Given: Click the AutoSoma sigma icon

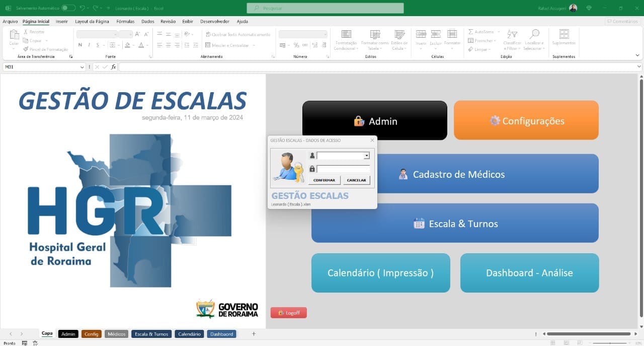Looking at the screenshot, I should click(x=471, y=32).
